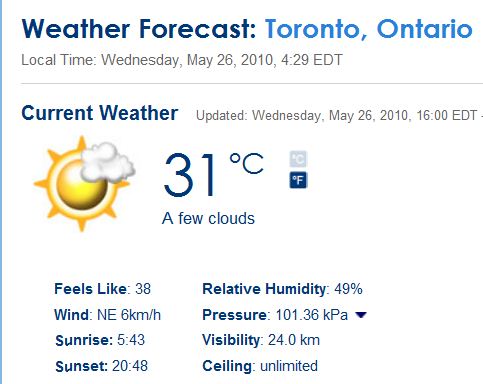Click the Current Weather heading
The height and width of the screenshot is (384, 483).
tap(100, 113)
